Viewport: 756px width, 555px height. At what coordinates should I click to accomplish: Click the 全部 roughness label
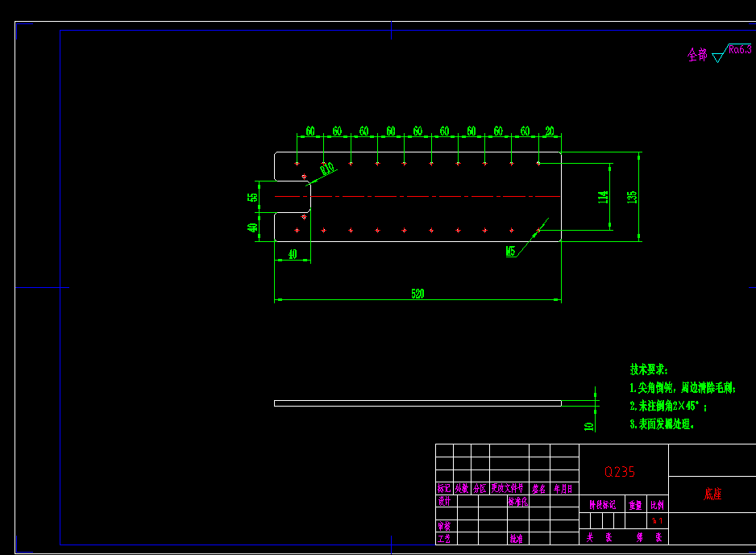pos(697,55)
